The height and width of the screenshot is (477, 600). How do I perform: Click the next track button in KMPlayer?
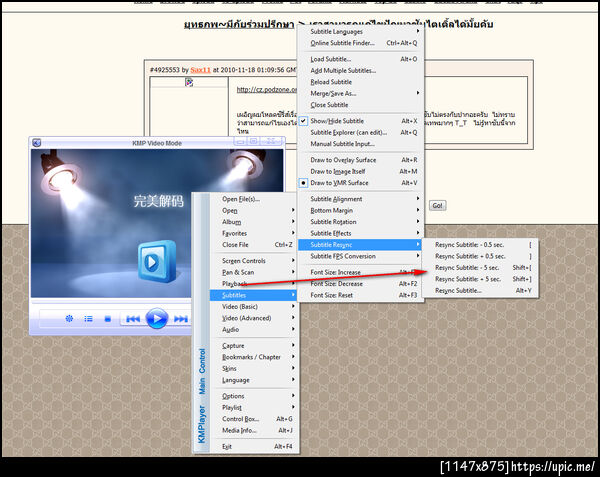(181, 319)
